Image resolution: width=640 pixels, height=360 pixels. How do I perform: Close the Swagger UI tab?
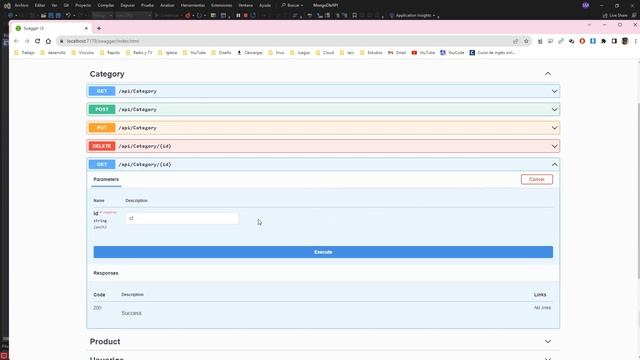(x=86, y=29)
